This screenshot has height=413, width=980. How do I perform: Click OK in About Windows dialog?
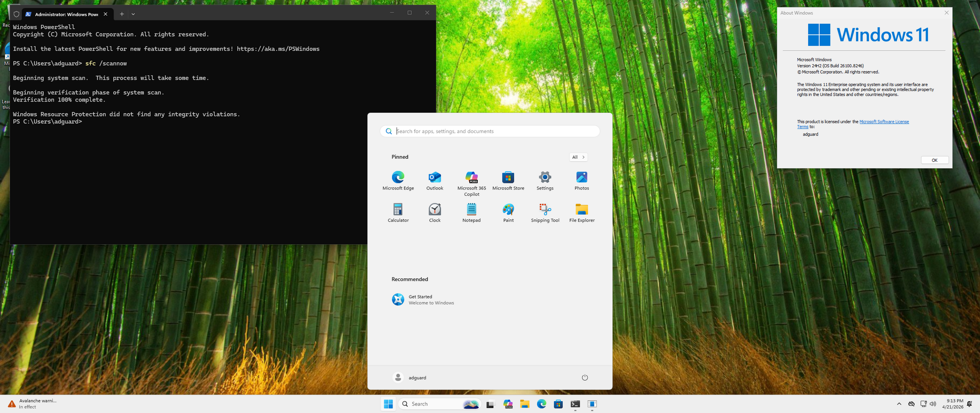point(934,160)
